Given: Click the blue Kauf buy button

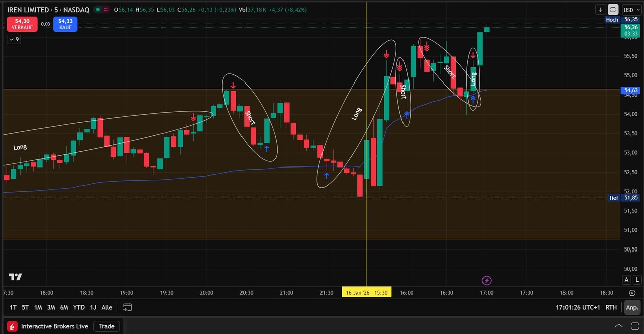Looking at the screenshot, I should click(65, 24).
